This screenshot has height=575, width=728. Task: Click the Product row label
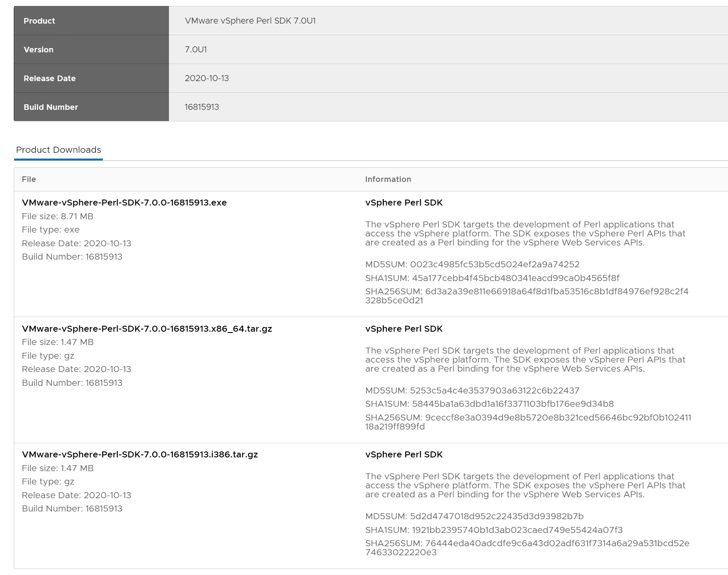click(39, 21)
